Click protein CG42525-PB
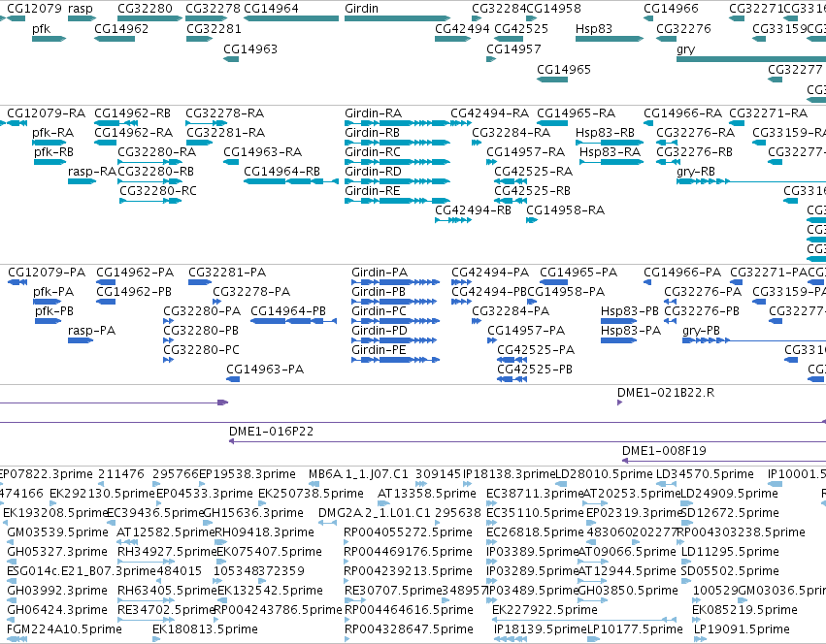The width and height of the screenshot is (826, 644). pos(535,370)
